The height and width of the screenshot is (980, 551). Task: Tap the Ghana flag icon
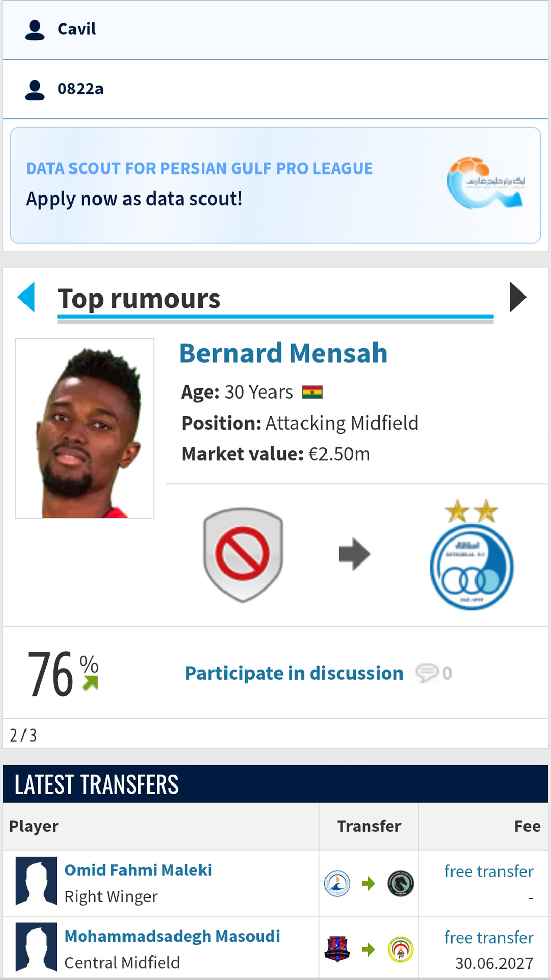pyautogui.click(x=312, y=392)
